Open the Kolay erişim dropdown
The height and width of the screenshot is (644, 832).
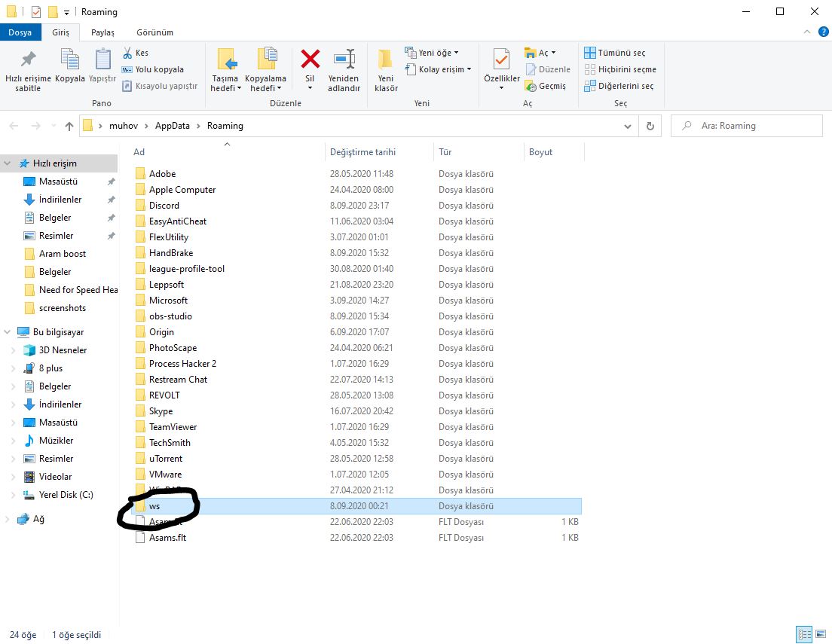(439, 69)
